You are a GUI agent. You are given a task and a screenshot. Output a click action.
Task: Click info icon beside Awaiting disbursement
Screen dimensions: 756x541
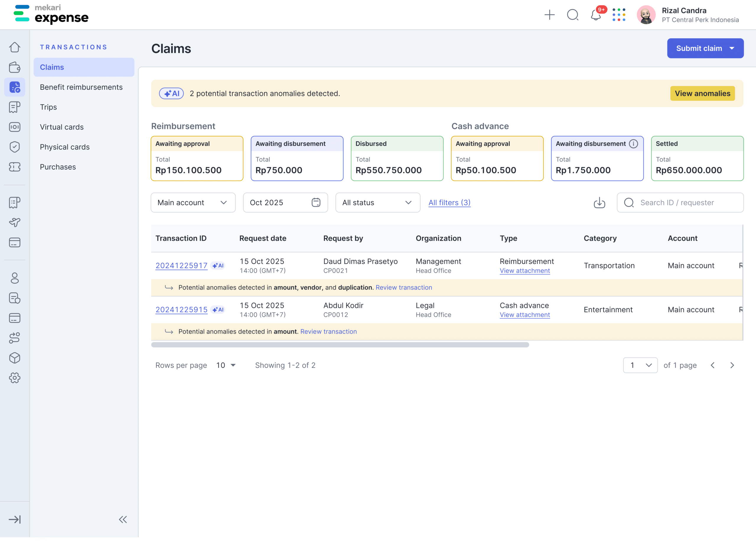pyautogui.click(x=633, y=143)
